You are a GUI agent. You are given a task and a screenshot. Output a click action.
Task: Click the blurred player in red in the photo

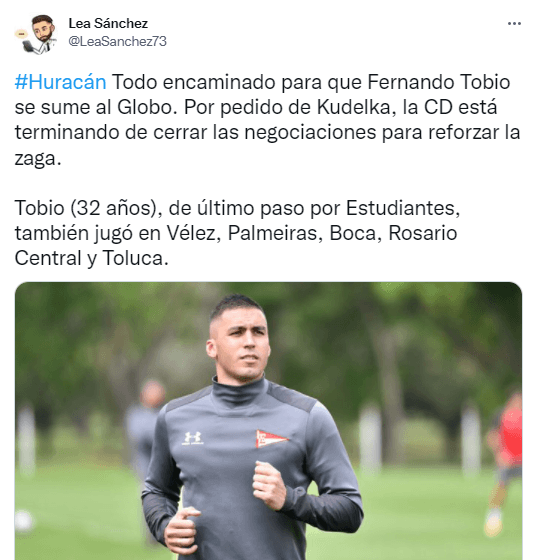tap(506, 461)
